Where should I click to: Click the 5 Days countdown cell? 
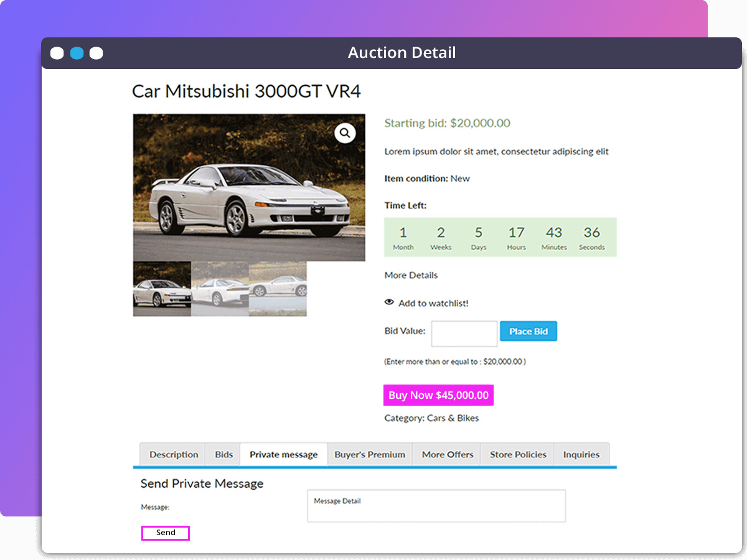point(479,238)
